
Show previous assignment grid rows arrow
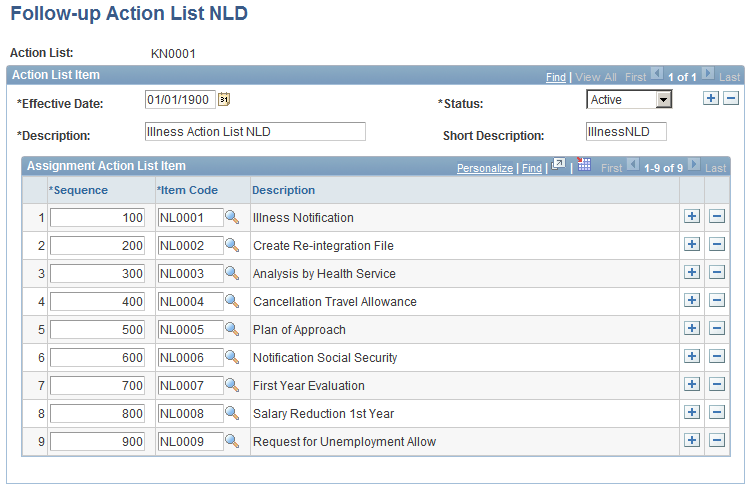click(633, 165)
